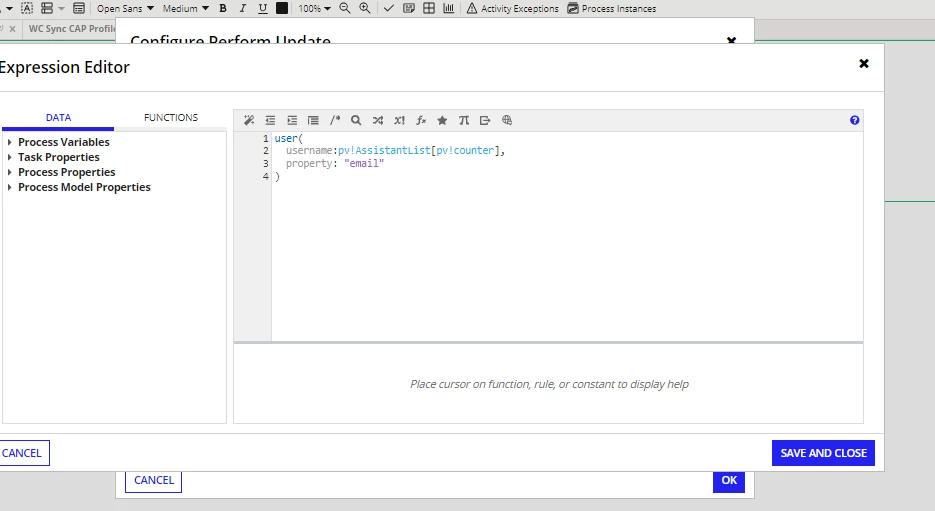Open search in the expression editor toolbar
Viewport: 935px width, 511px height.
356,120
